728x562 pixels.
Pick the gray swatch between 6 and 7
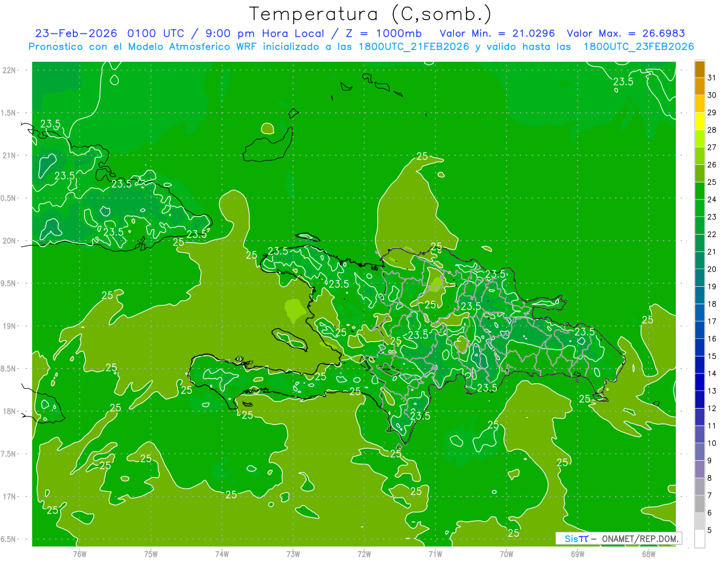coord(699,504)
